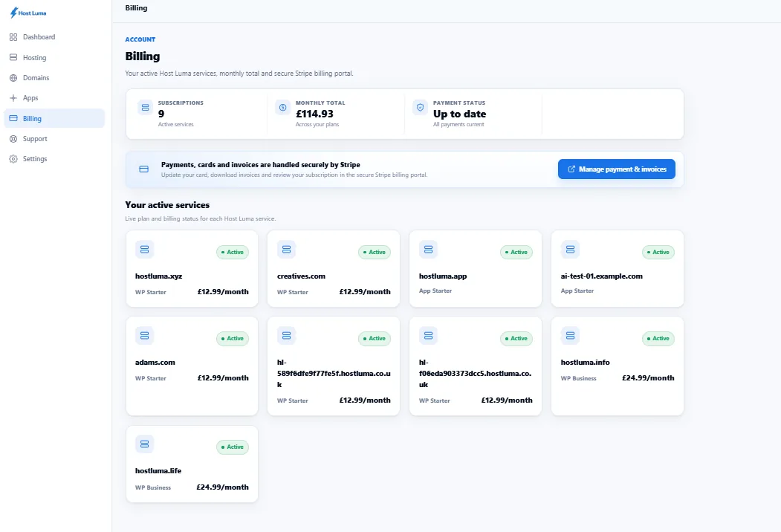Click App Starter plan label on hostluma.app
The width and height of the screenshot is (781, 532).
click(435, 291)
